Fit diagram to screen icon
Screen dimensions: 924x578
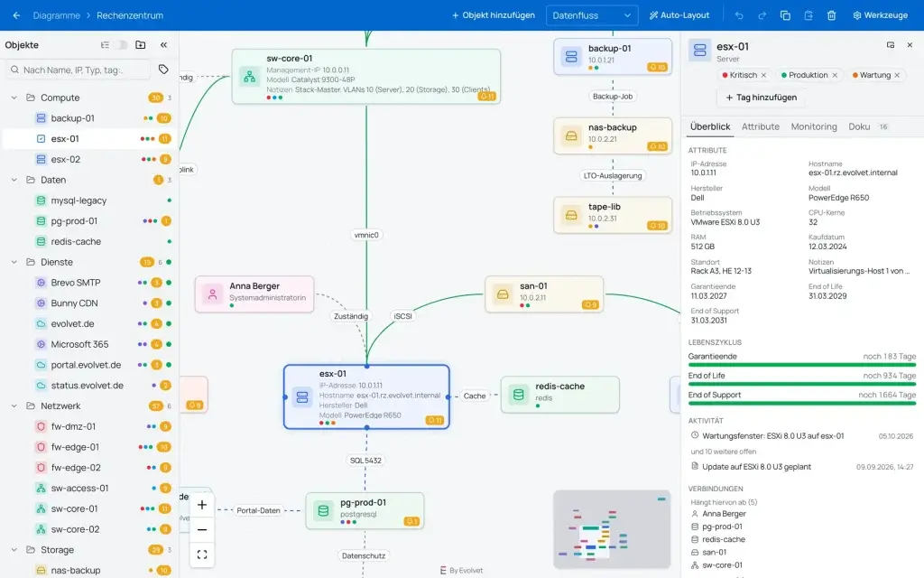point(201,555)
